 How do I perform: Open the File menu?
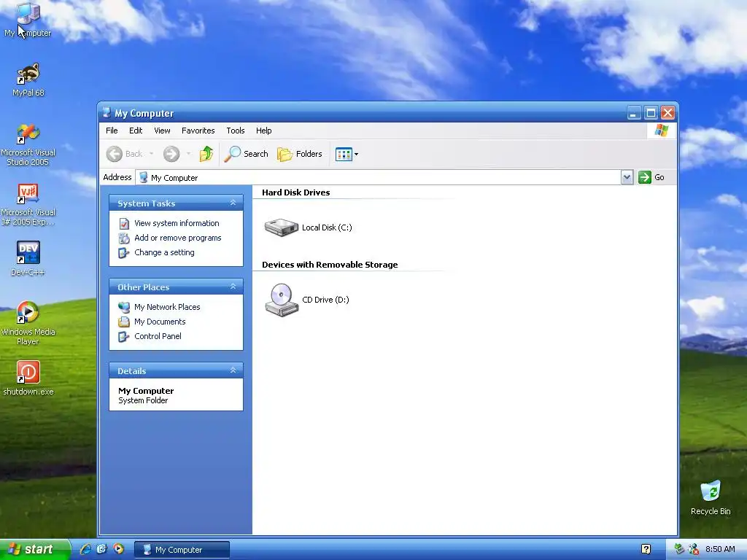click(x=112, y=131)
